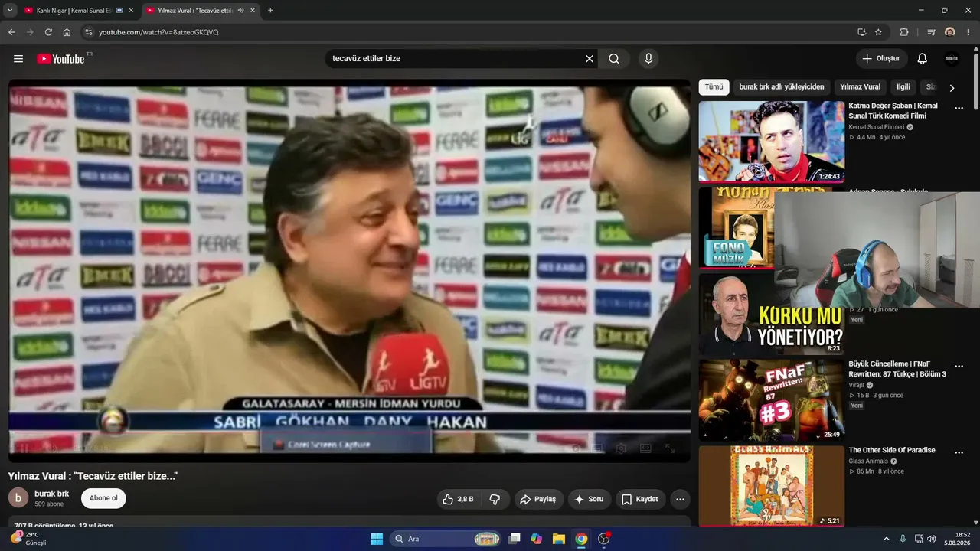The image size is (980, 551).
Task: Open Chrome from the taskbar
Action: [x=581, y=539]
